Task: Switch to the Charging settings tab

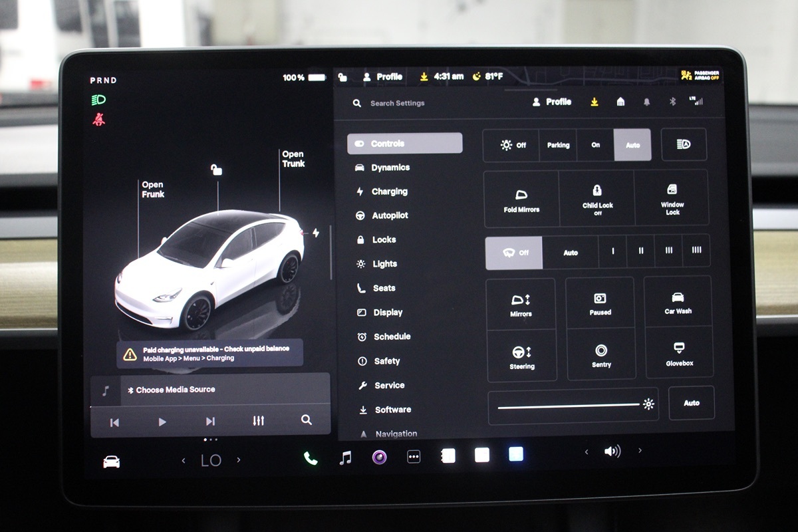Action: (389, 192)
